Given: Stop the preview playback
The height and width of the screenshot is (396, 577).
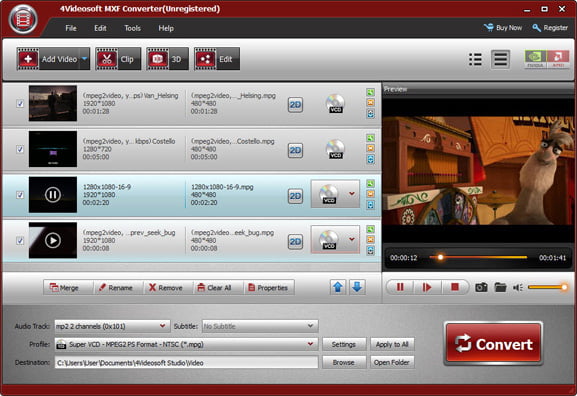Looking at the screenshot, I should (x=455, y=287).
